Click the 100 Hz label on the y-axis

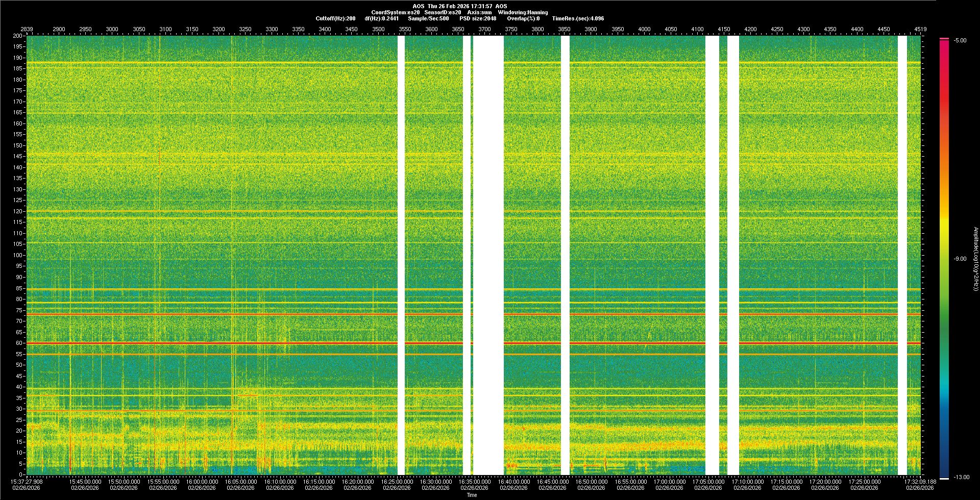(18, 255)
